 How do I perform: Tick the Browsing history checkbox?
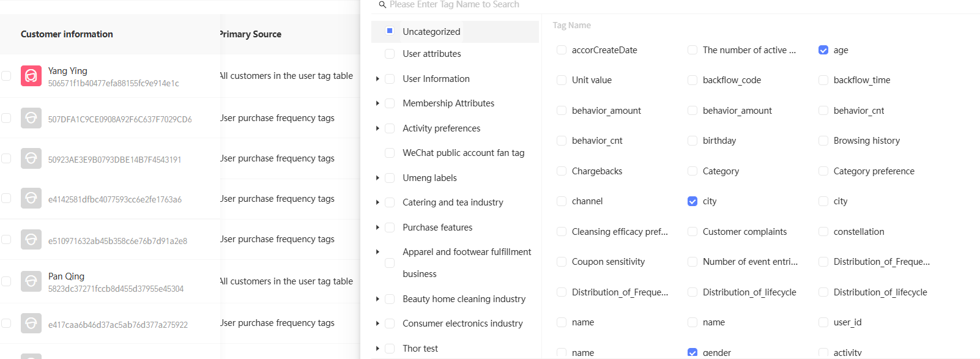coord(823,141)
